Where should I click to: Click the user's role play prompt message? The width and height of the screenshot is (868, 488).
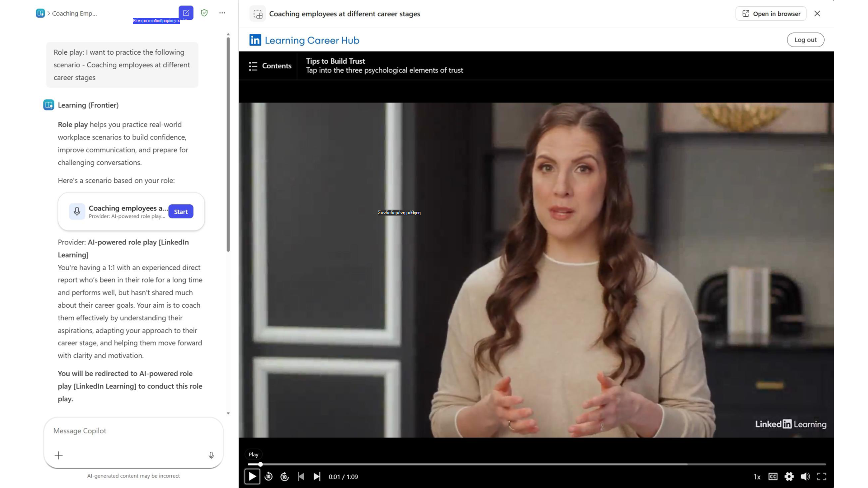pos(122,65)
